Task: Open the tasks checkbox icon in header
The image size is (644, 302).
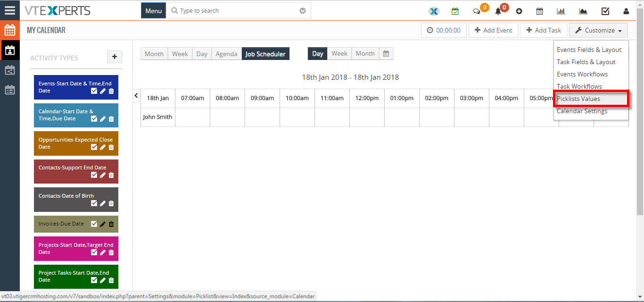Action: coord(605,11)
